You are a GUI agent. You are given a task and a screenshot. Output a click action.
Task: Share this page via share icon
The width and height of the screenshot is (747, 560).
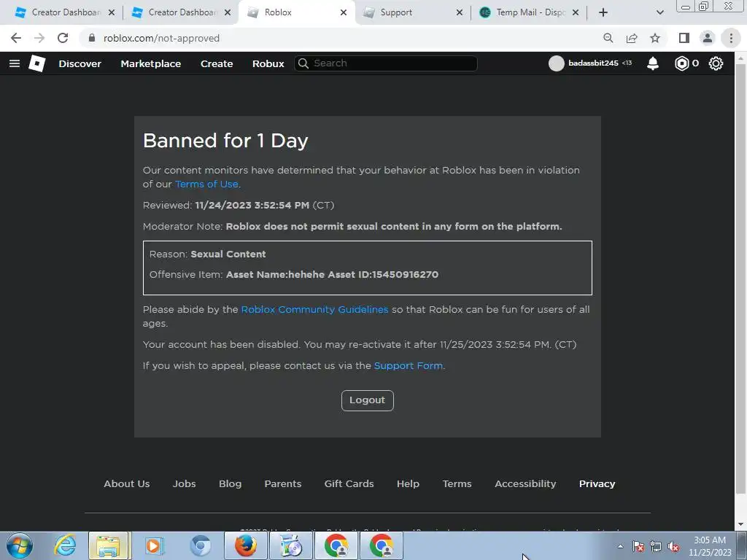(x=632, y=38)
